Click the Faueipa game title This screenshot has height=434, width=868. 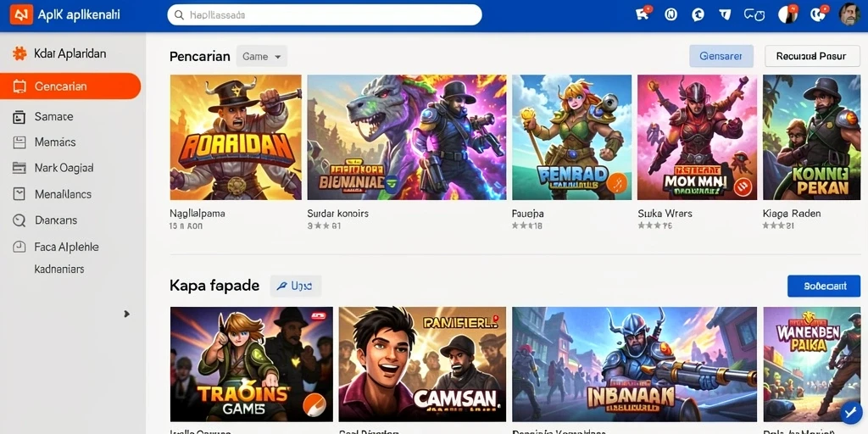(528, 213)
